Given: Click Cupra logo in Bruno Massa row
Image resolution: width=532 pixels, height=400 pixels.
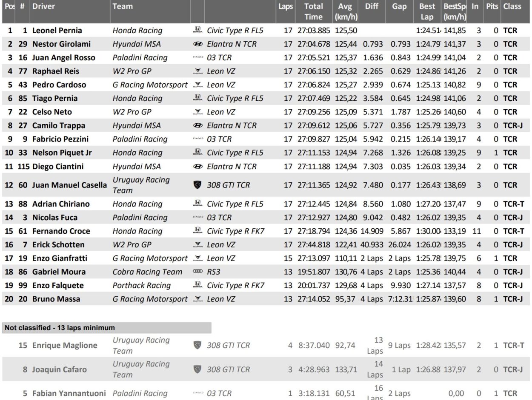Looking at the screenshot, I should click(x=197, y=299).
